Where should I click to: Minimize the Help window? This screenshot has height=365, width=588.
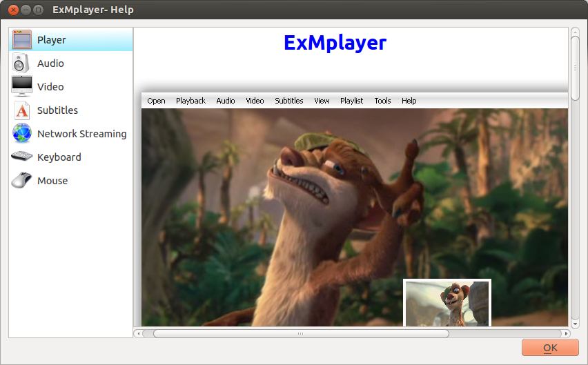pyautogui.click(x=26, y=10)
